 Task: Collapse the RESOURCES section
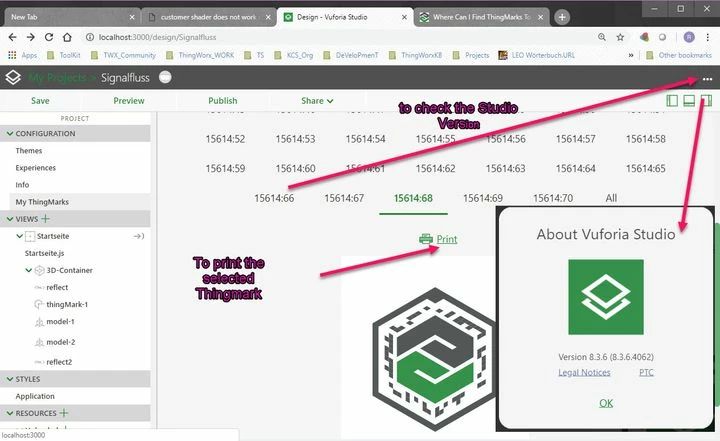pyautogui.click(x=10, y=413)
